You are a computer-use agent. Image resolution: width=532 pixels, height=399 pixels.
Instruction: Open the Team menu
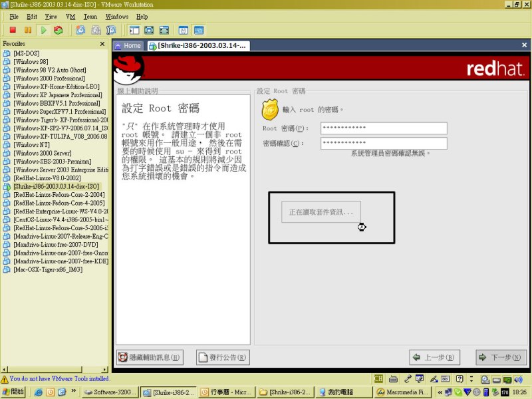90,17
